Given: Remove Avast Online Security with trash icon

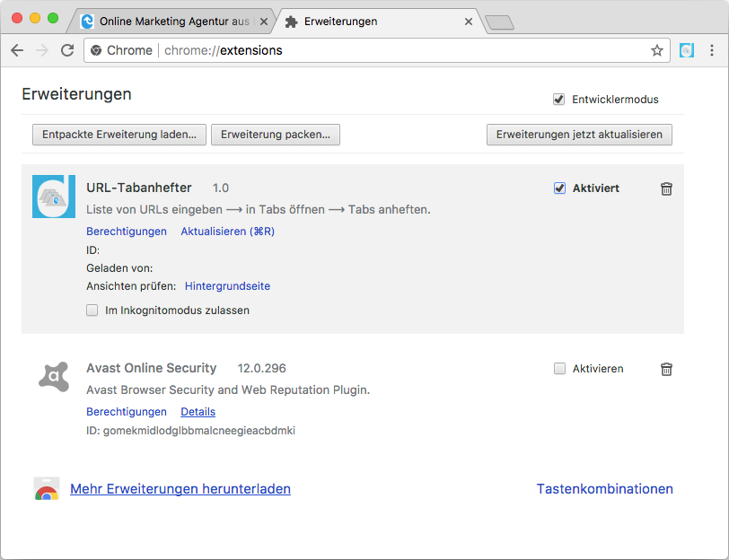Looking at the screenshot, I should 666,369.
